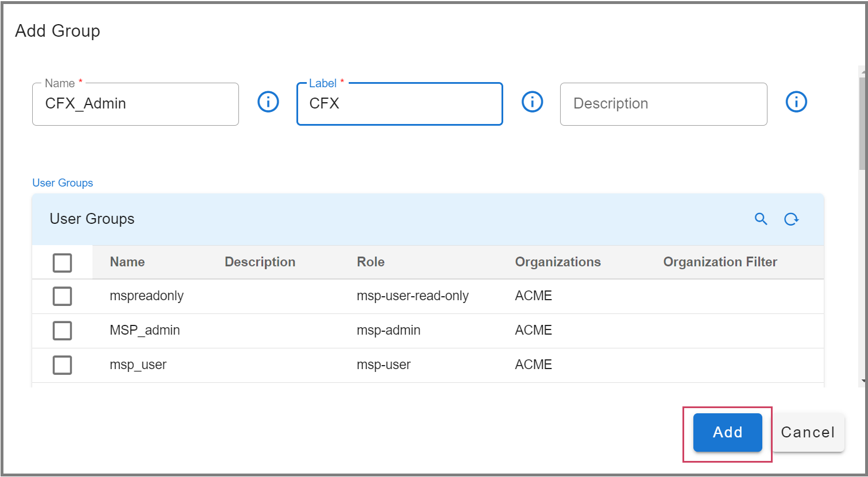The width and height of the screenshot is (868, 477).
Task: Click the empty Description field
Action: click(663, 104)
